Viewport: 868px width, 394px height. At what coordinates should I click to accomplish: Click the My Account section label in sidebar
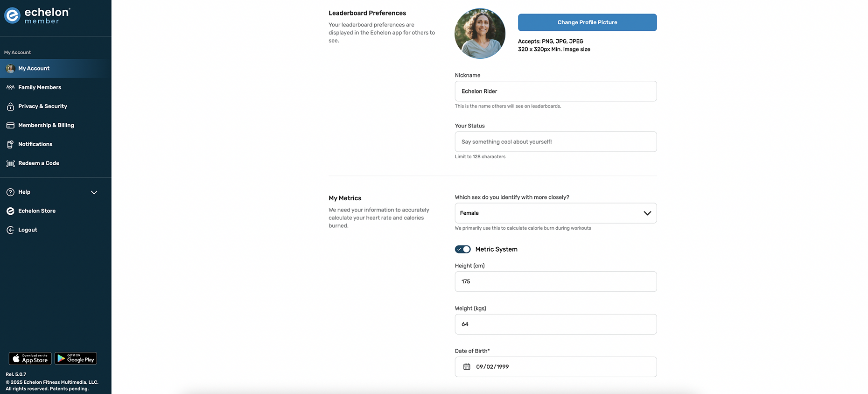pos(18,53)
